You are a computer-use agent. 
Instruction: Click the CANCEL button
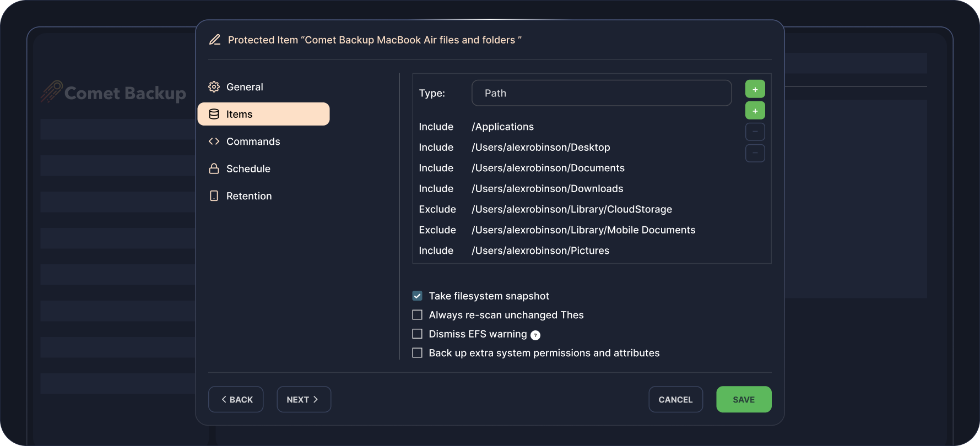(x=675, y=399)
